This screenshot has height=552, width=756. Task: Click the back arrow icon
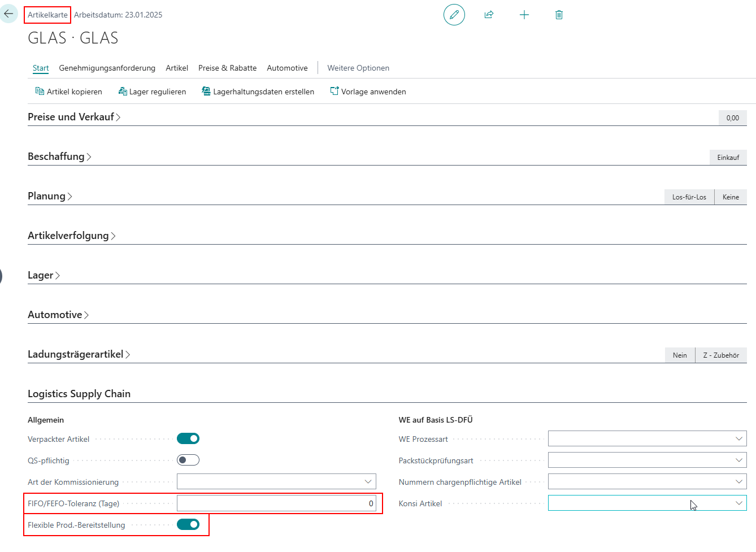(8, 14)
